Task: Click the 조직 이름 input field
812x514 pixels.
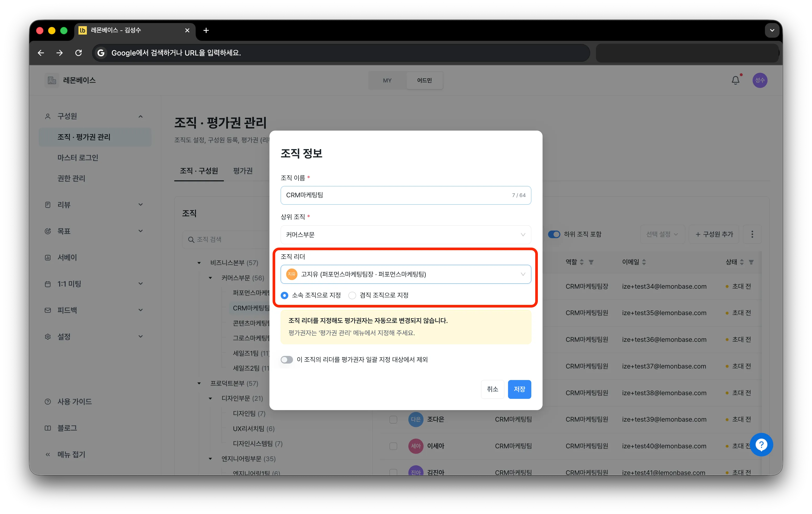Action: [x=406, y=195]
